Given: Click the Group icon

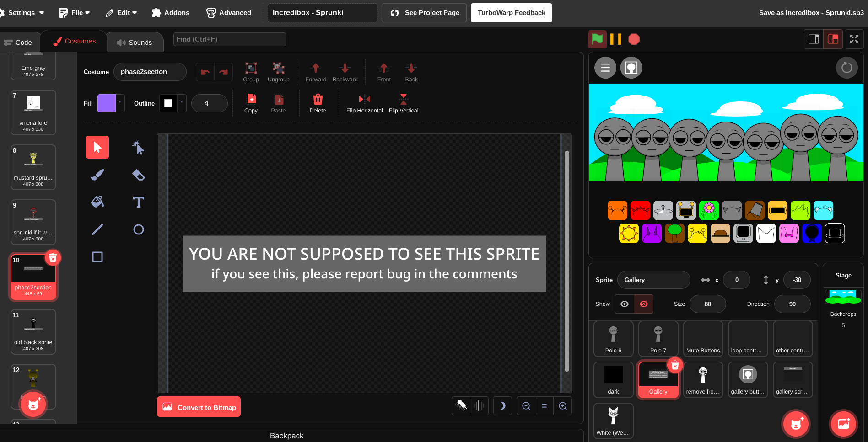Looking at the screenshot, I should pos(251,72).
